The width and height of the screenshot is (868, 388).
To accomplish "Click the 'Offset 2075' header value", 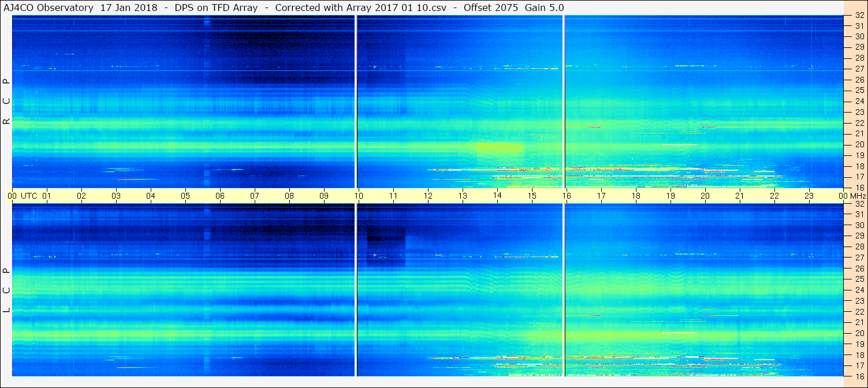I will pos(490,8).
